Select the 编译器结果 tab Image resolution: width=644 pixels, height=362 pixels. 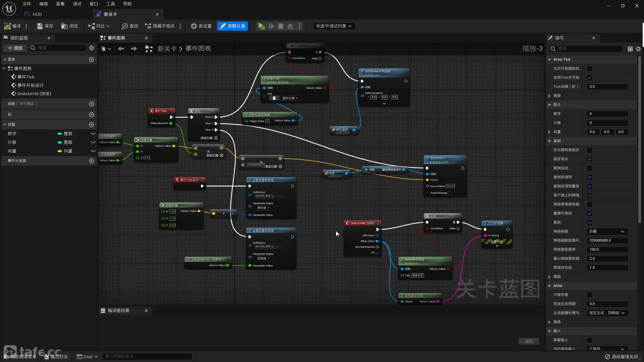pos(118,311)
